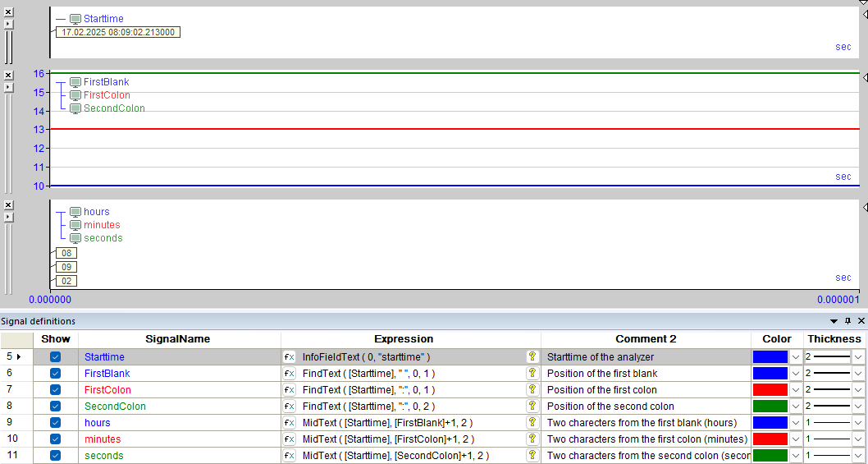Click the Comment 2 column header
The image size is (868, 464).
[x=646, y=339]
